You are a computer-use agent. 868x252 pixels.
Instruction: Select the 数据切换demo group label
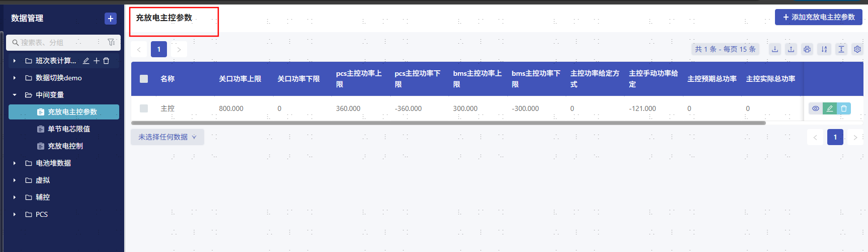click(x=59, y=78)
